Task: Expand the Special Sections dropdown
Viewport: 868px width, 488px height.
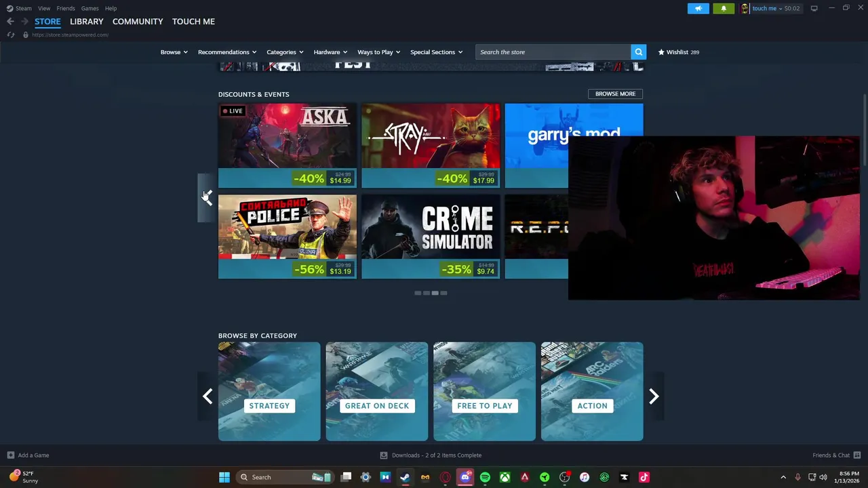Action: click(436, 52)
